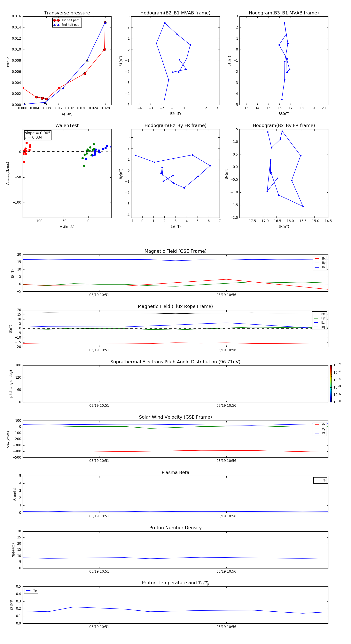Click the 'pitch angle (deg)' axis label

11,384
